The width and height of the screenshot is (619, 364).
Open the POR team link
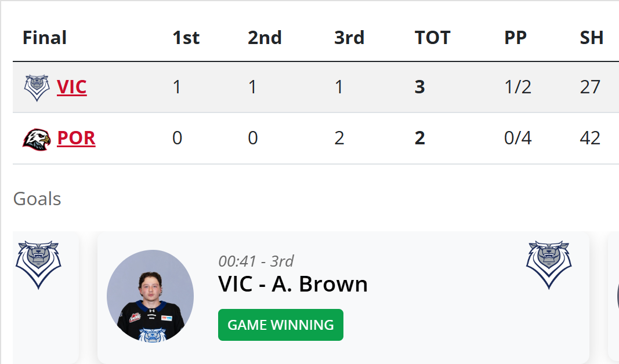tap(76, 139)
